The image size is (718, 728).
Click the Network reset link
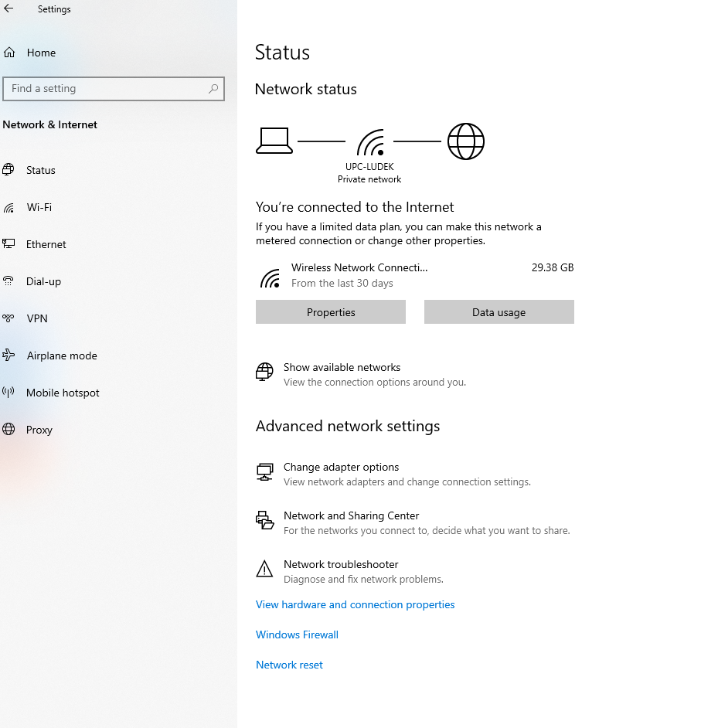(x=289, y=665)
